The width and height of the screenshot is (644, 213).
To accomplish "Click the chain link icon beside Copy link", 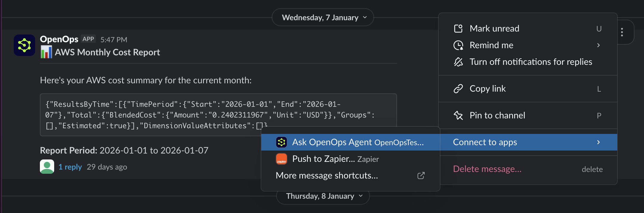I will click(x=458, y=88).
